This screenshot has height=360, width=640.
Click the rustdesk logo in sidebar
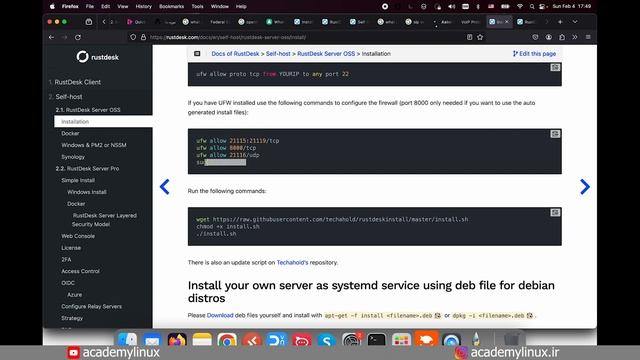(98, 57)
